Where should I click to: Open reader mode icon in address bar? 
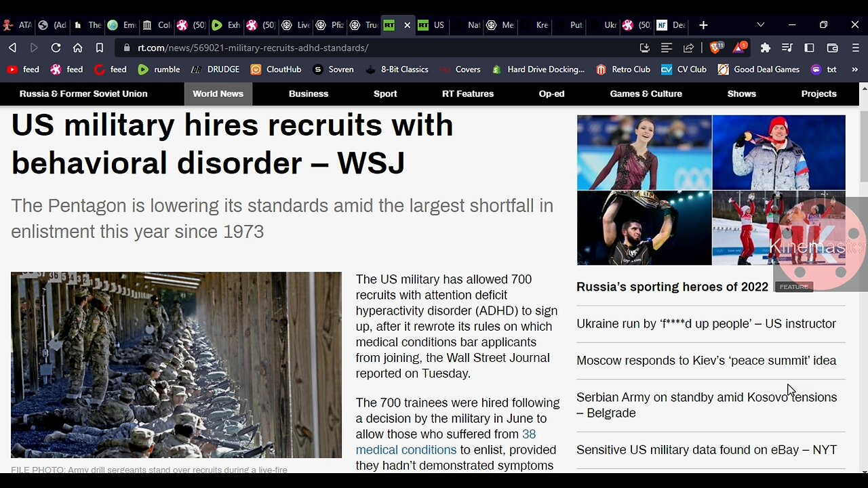coord(667,47)
